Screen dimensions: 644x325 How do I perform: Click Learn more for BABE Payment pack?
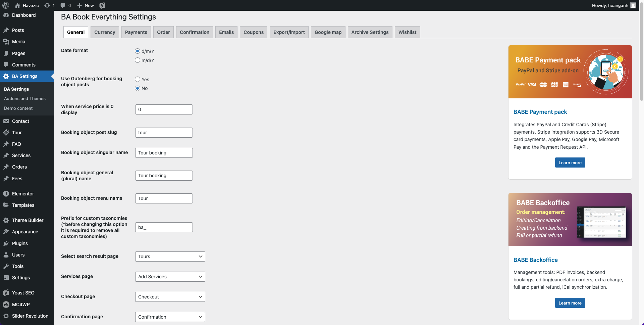tap(570, 162)
